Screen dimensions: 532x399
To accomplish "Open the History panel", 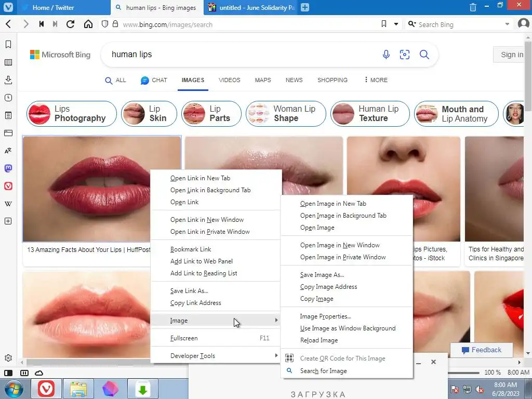I will click(x=8, y=98).
